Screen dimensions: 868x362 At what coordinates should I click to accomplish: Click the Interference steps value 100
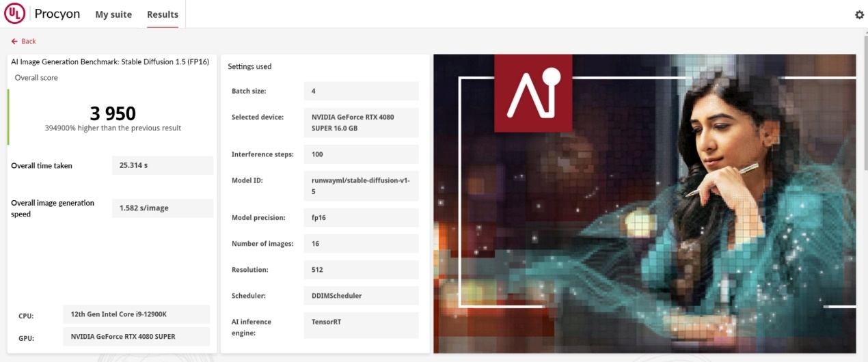[360, 154]
